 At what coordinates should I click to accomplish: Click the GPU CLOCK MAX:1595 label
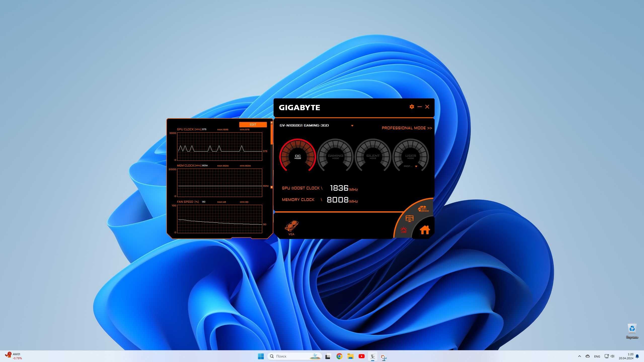pos(223,130)
